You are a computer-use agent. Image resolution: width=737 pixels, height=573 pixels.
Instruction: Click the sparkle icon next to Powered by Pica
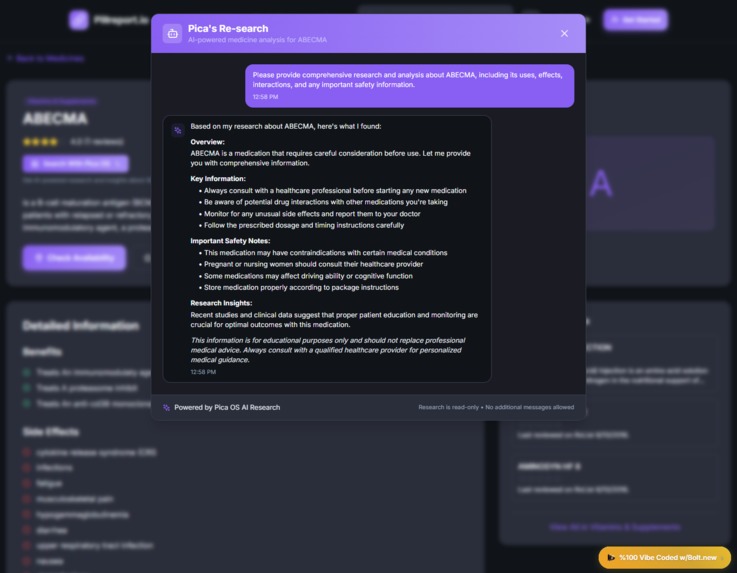pyautogui.click(x=166, y=408)
